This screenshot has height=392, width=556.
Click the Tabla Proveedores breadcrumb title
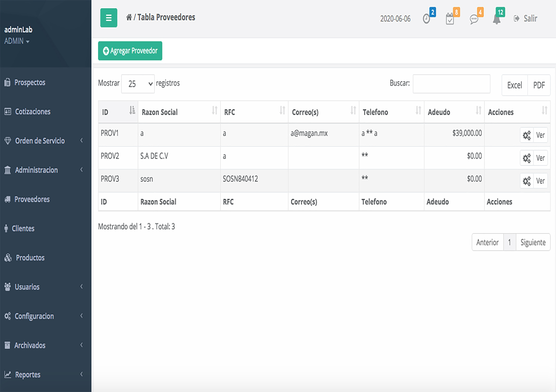click(166, 17)
